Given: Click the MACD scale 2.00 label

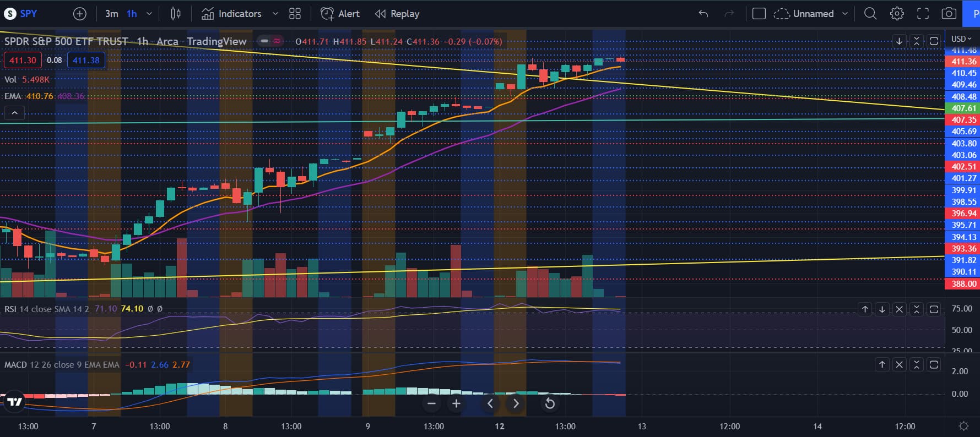Looking at the screenshot, I should [960, 372].
